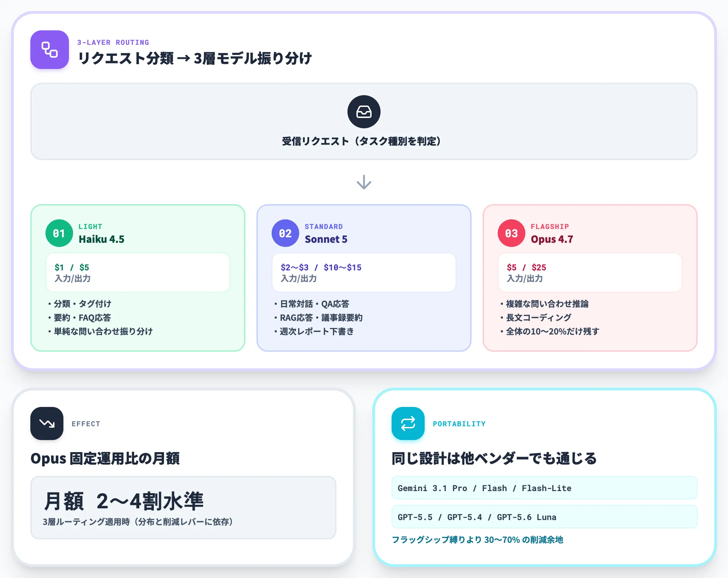This screenshot has height=578, width=728.
Task: Click the dark inbox tray icon
Action: [364, 112]
